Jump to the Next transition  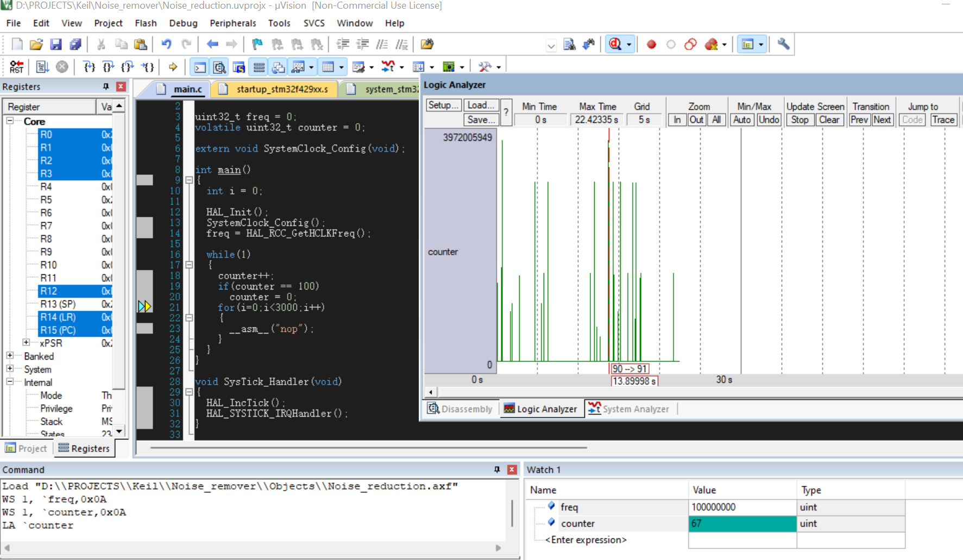click(882, 119)
